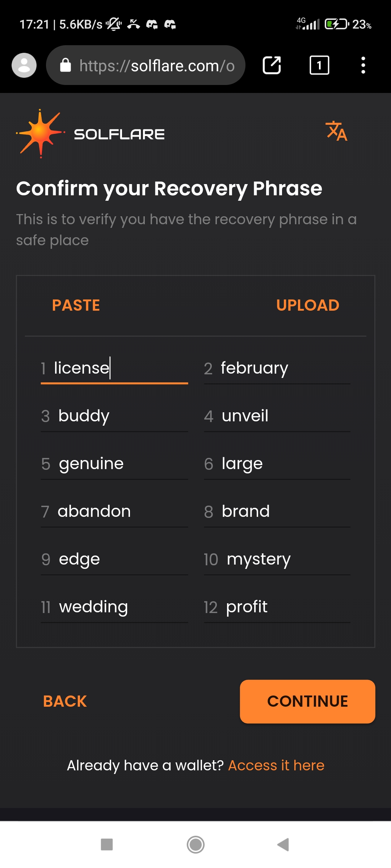Select word field 12 containing profit
The height and width of the screenshot is (868, 391).
coord(277,607)
